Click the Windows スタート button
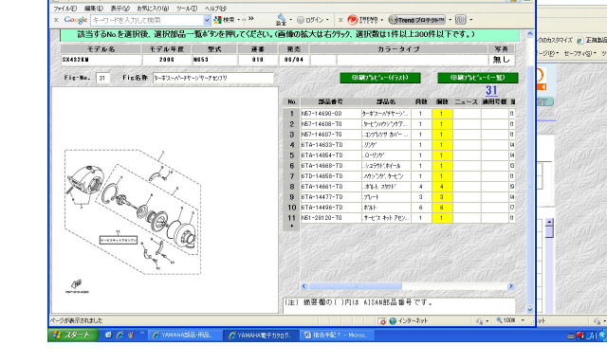Viewport: 607px width, 364px height. coord(73,335)
